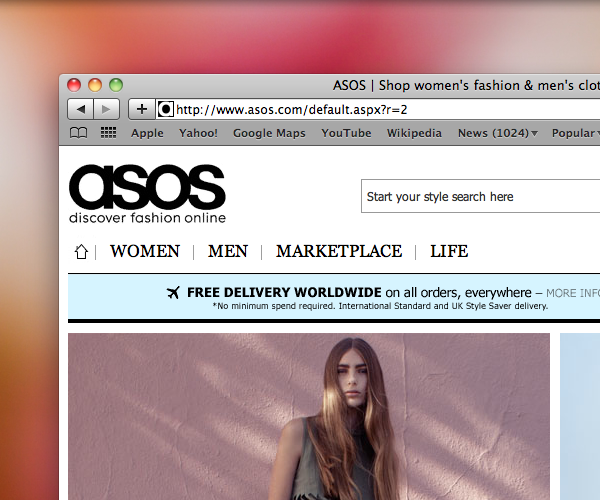
Task: Minimize the window with yellow button
Action: pos(95,85)
